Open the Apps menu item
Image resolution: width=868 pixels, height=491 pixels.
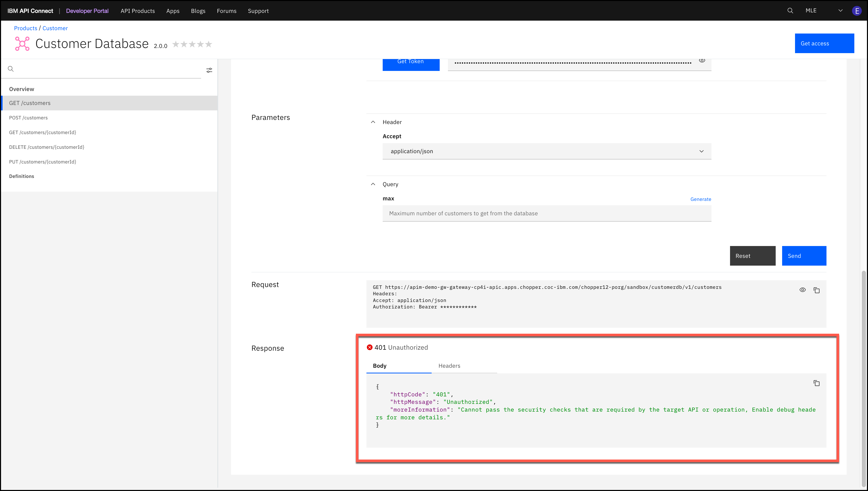pos(173,11)
